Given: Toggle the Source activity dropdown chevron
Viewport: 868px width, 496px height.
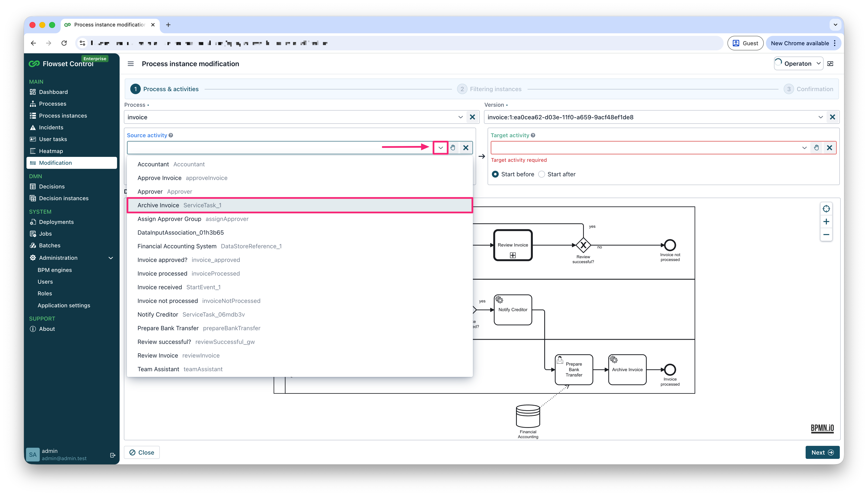Looking at the screenshot, I should [440, 147].
